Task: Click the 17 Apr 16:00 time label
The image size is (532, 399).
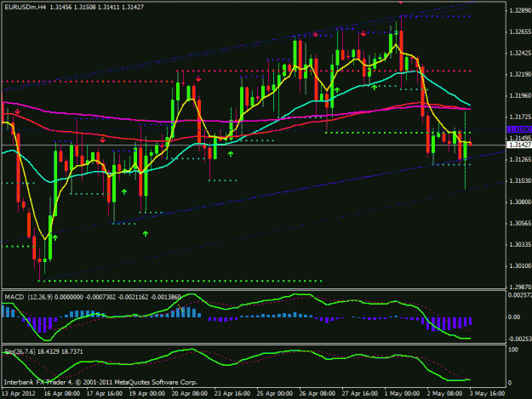Action: tap(105, 394)
